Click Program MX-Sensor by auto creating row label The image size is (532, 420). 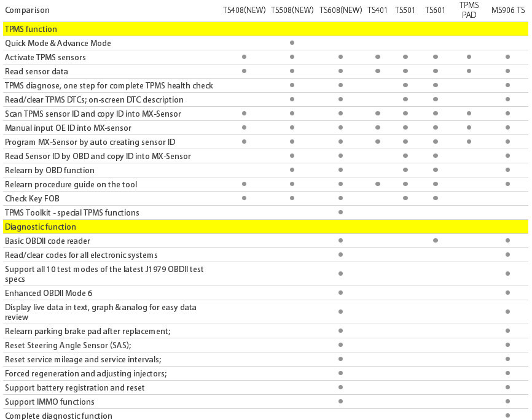pyautogui.click(x=90, y=142)
